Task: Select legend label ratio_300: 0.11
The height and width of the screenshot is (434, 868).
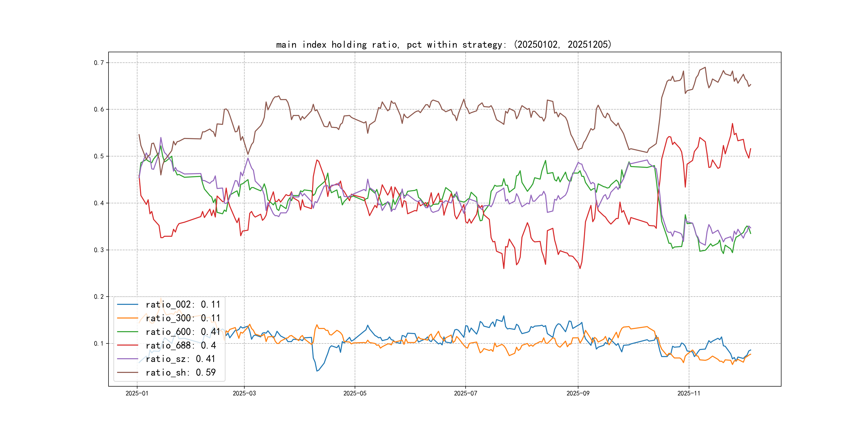Action: 183,318
